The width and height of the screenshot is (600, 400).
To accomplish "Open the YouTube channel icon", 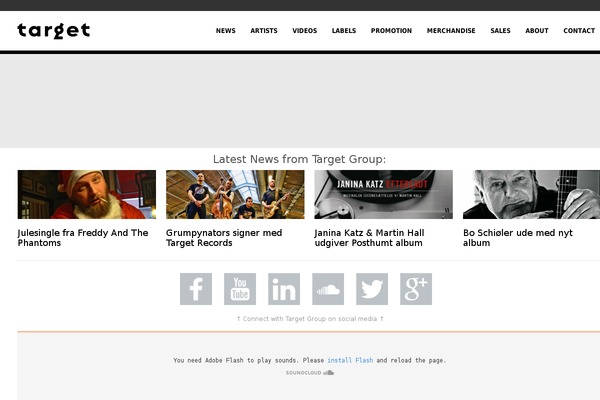I will pos(240,289).
